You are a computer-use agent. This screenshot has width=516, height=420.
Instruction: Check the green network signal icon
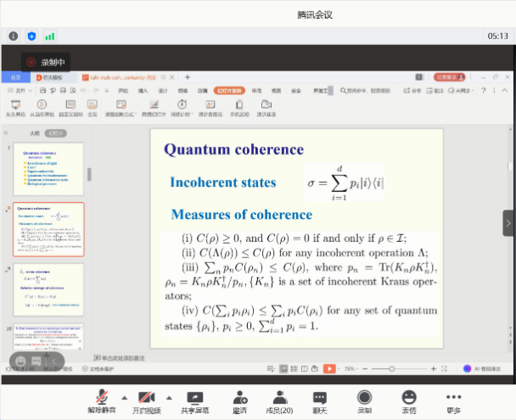pyautogui.click(x=50, y=36)
